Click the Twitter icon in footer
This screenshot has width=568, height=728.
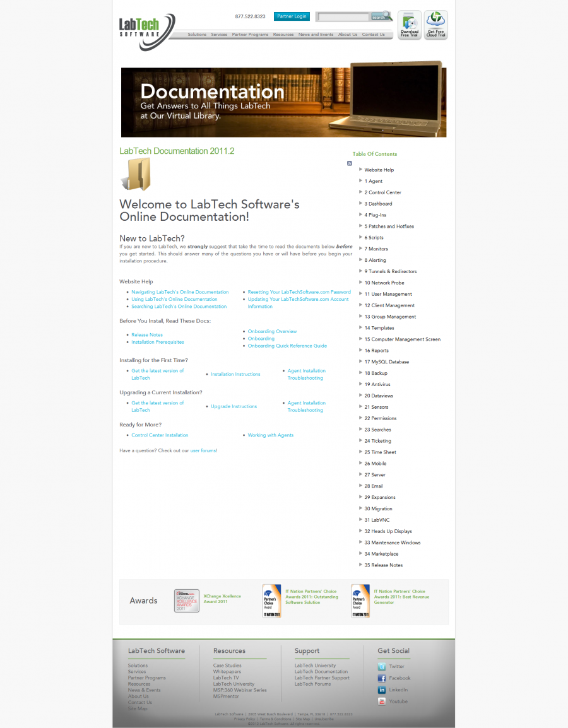pyautogui.click(x=382, y=666)
